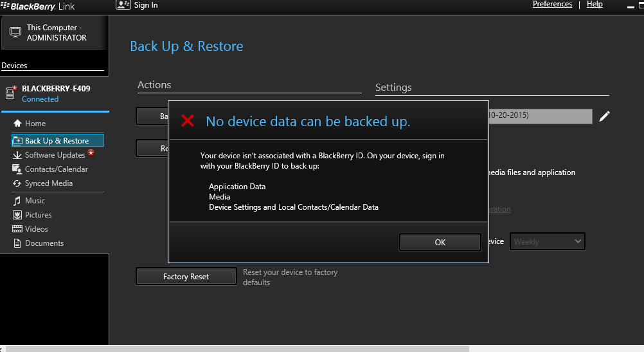Open Music in sidebar
Screen dimensions: 644x352
35,201
